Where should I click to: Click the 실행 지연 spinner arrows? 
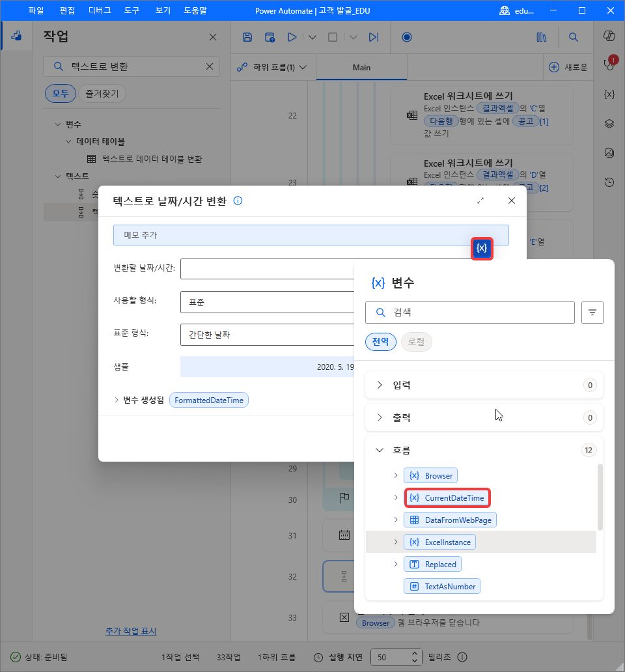point(414,657)
